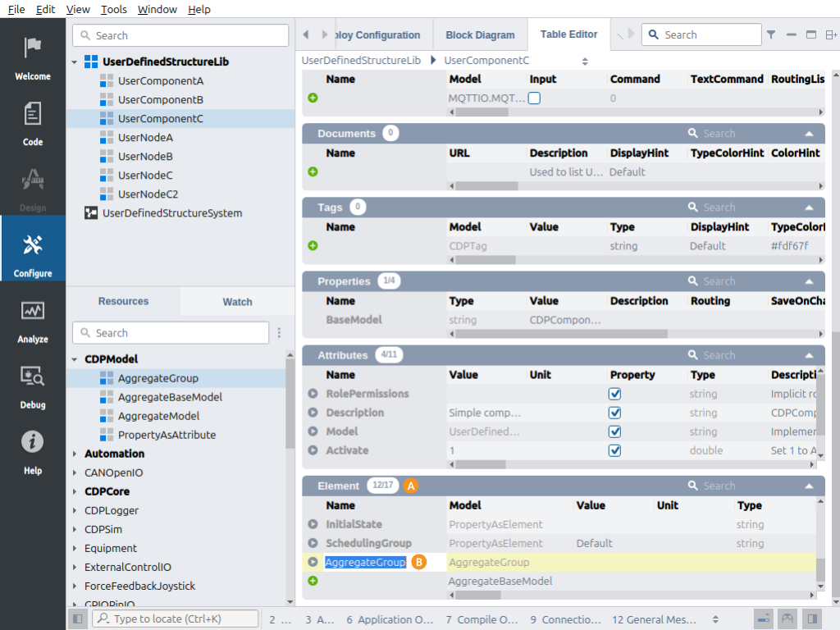This screenshot has width=840, height=630.
Task: Click the Deploy Configuration tab
Action: (x=377, y=34)
